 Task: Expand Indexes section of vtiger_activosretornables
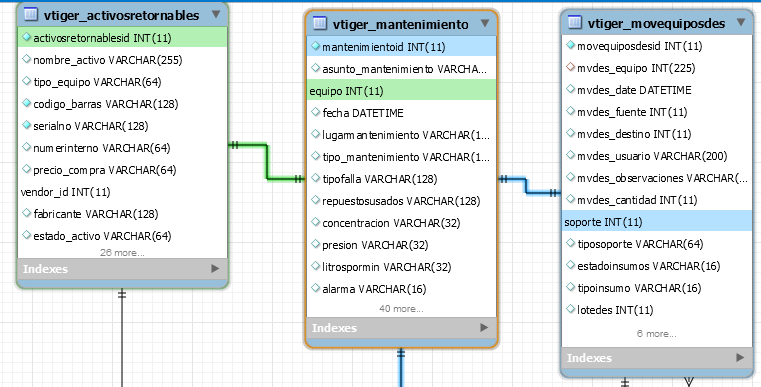tap(215, 269)
